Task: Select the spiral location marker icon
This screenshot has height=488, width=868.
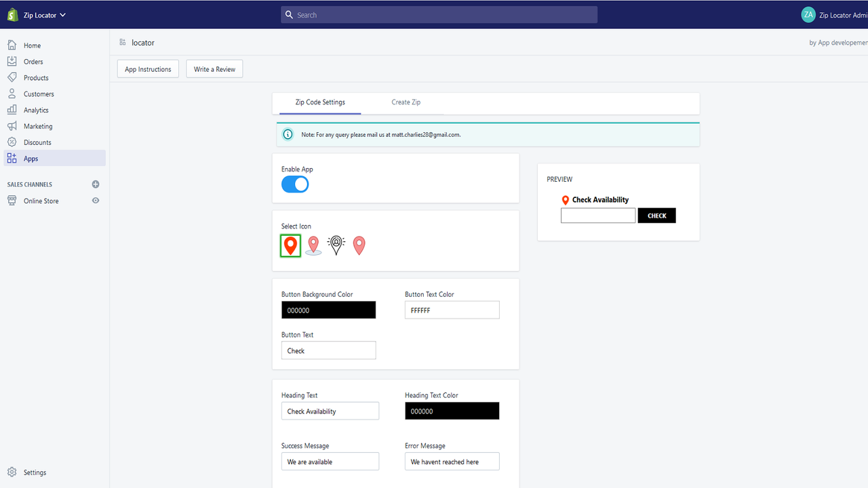Action: [x=336, y=245]
